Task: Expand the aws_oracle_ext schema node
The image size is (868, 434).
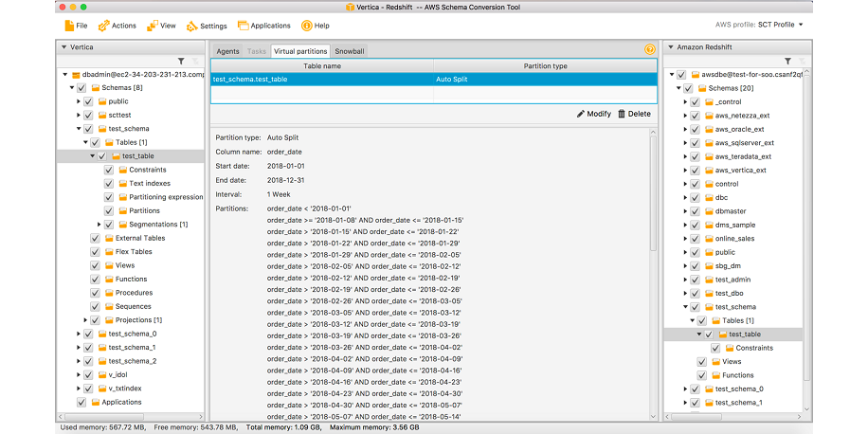Action: coord(685,130)
